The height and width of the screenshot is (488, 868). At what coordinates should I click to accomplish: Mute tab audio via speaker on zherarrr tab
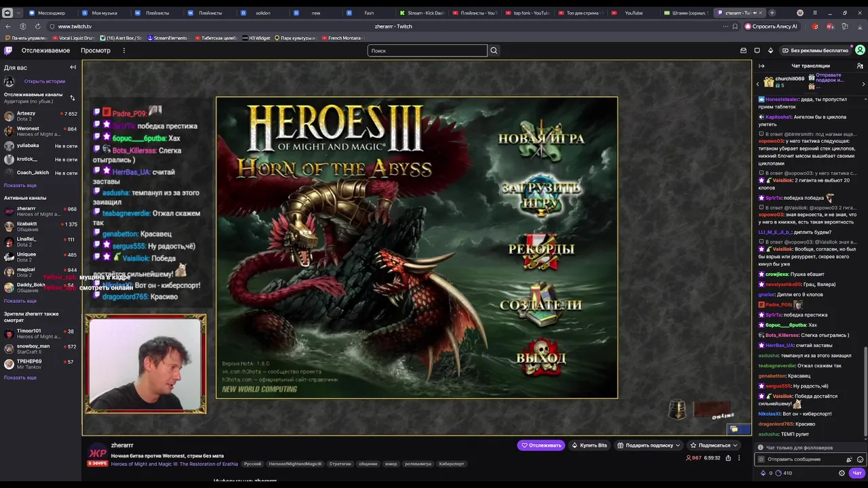[x=754, y=13]
